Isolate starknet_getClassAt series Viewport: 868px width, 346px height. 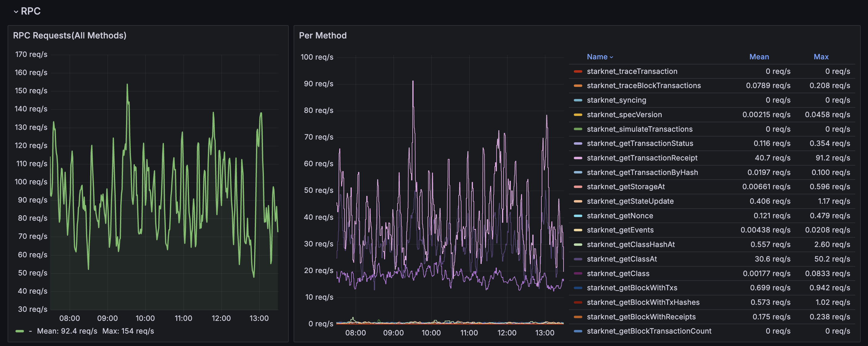click(622, 259)
